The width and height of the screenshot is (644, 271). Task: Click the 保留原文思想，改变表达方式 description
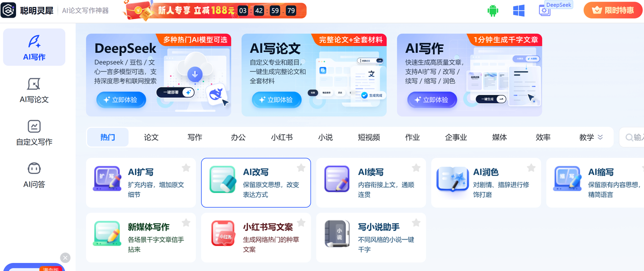271,190
